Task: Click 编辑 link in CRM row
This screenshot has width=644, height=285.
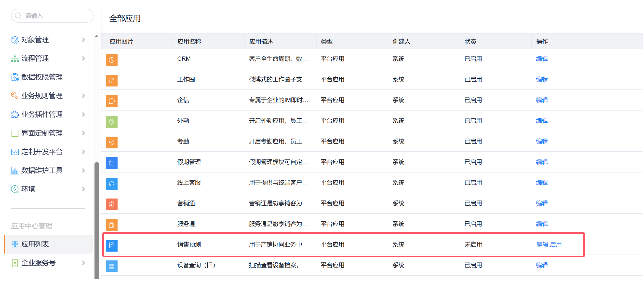Action: click(x=541, y=59)
